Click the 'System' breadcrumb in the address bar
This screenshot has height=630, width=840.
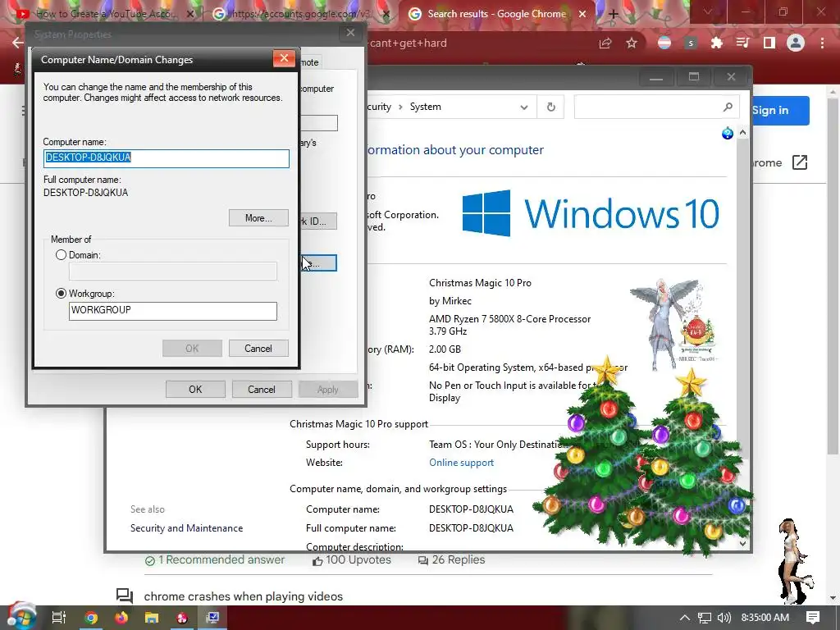[426, 107]
